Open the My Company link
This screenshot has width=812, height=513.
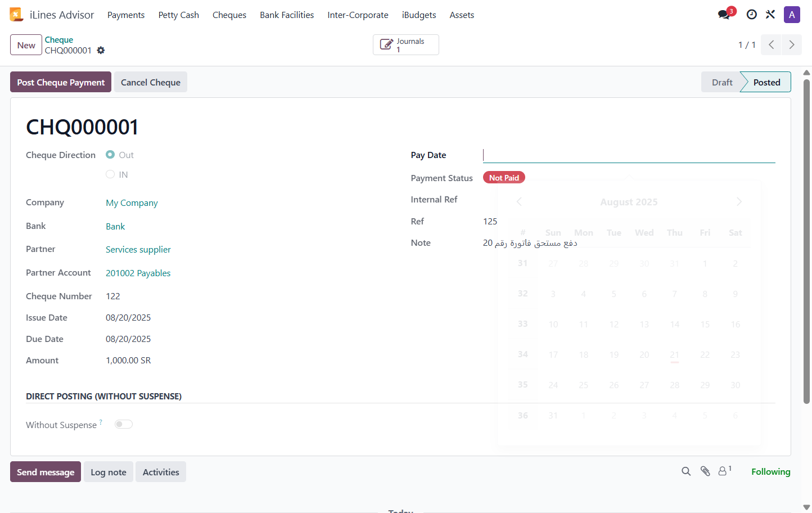(x=132, y=202)
